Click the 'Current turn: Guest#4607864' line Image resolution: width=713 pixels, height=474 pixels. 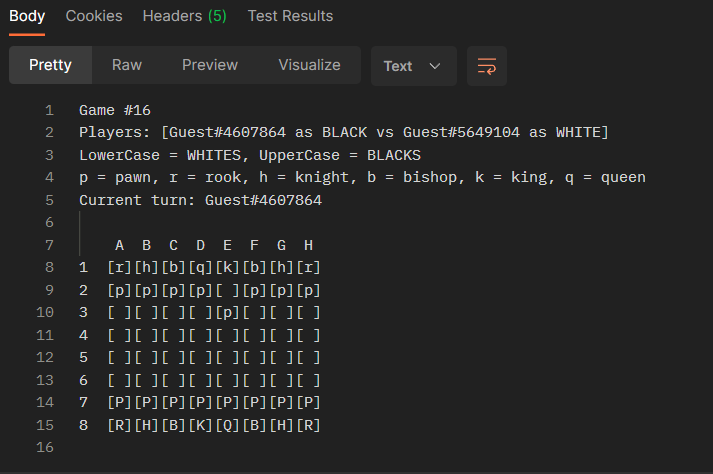click(201, 200)
